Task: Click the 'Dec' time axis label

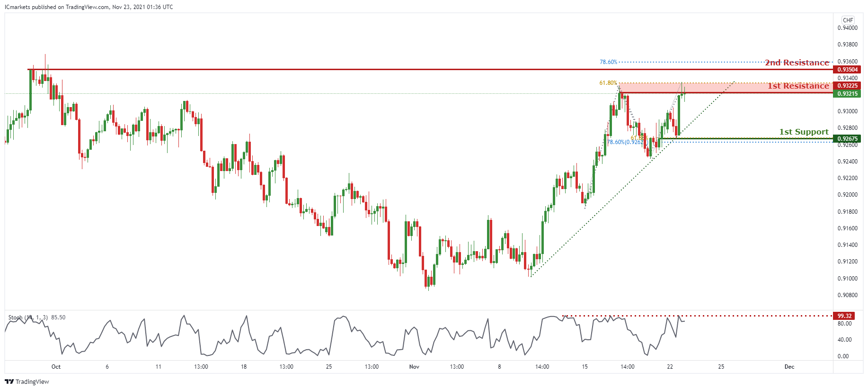Action: 789,367
